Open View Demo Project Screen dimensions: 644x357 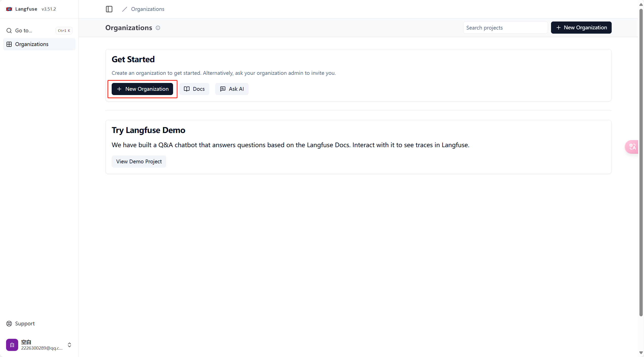click(x=139, y=162)
